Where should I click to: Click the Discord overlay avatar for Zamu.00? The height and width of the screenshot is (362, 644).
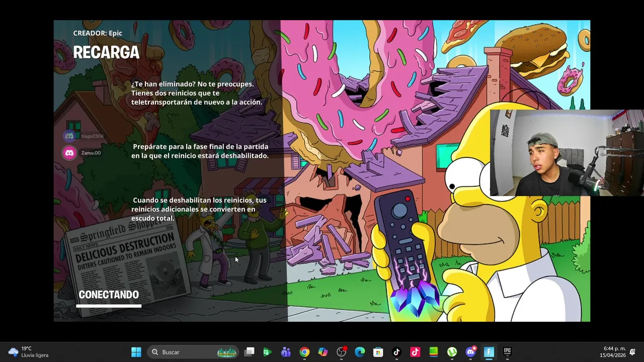click(x=69, y=153)
